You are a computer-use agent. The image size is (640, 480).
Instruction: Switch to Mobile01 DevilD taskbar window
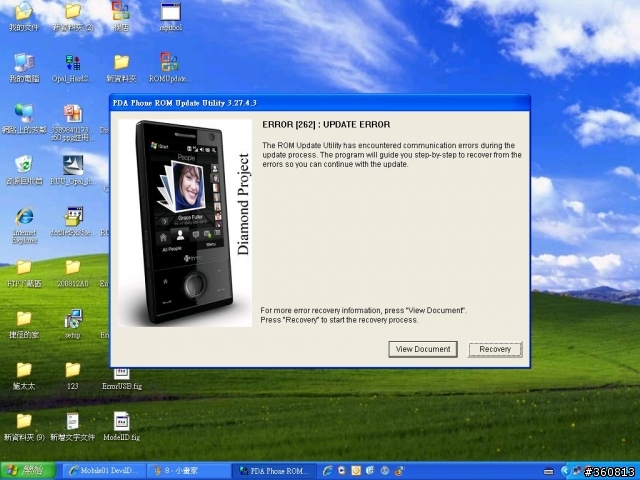(x=103, y=470)
